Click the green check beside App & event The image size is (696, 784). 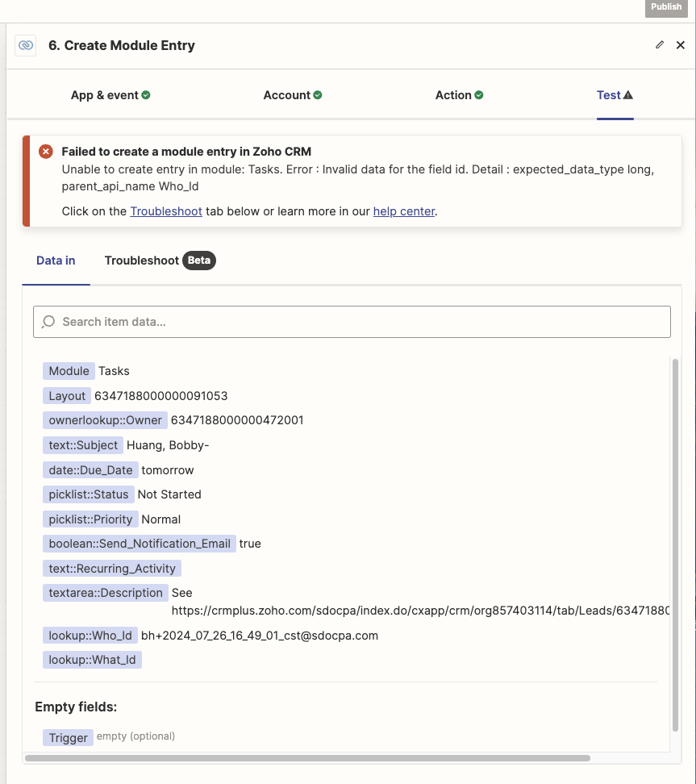pyautogui.click(x=146, y=95)
